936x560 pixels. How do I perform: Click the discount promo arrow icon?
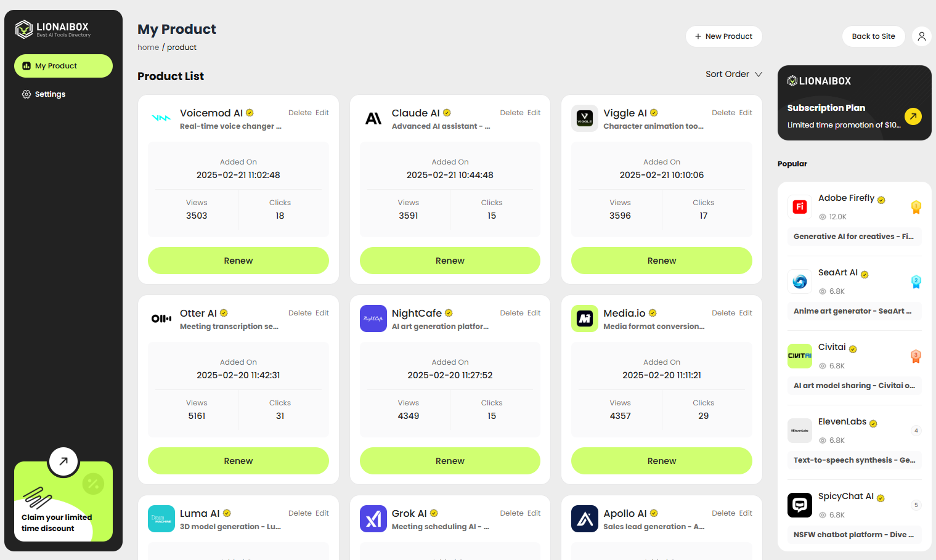point(63,461)
